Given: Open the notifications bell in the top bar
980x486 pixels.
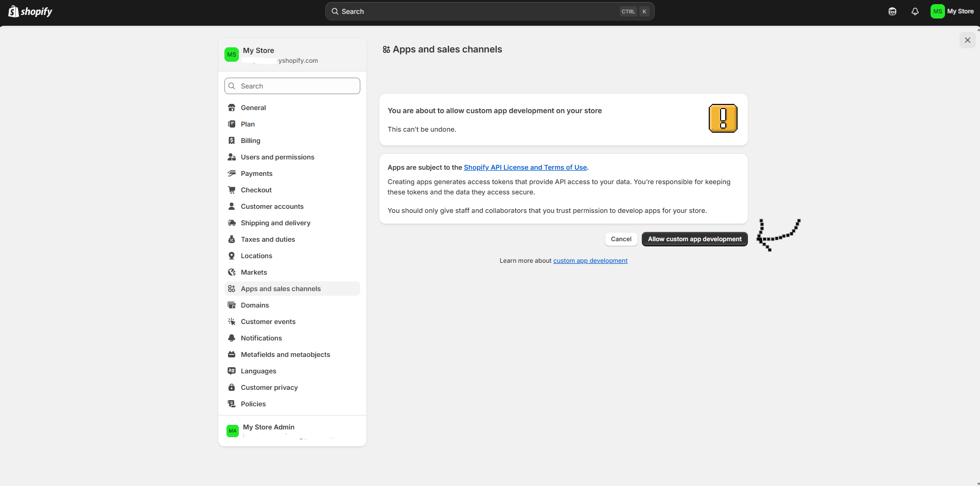Looking at the screenshot, I should point(915,11).
